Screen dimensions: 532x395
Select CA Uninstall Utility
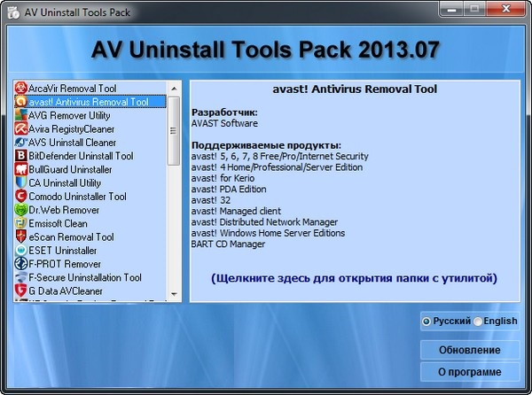[x=90, y=182]
